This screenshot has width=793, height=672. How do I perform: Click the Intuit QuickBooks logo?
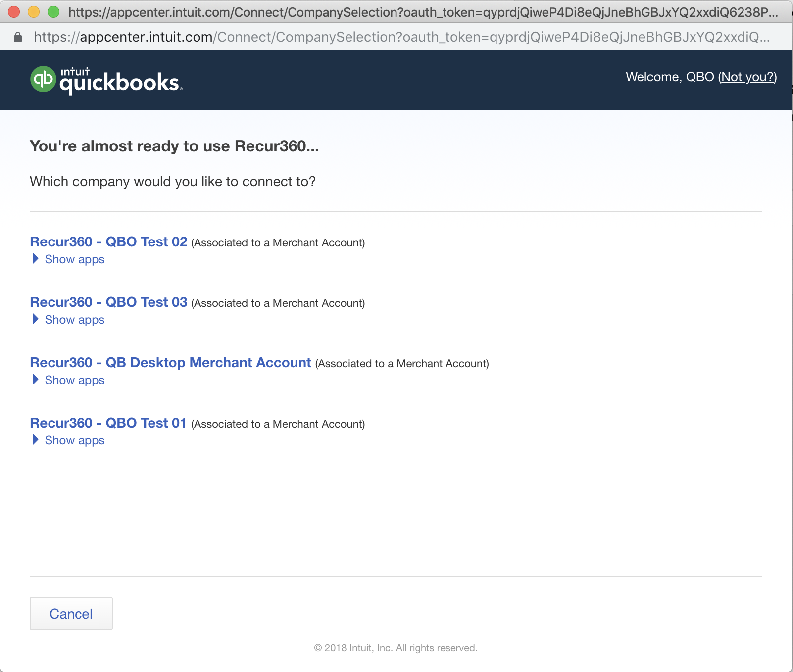pos(106,80)
